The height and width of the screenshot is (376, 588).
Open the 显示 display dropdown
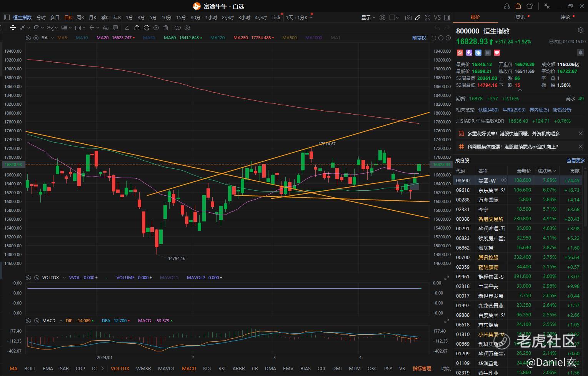pyautogui.click(x=368, y=17)
